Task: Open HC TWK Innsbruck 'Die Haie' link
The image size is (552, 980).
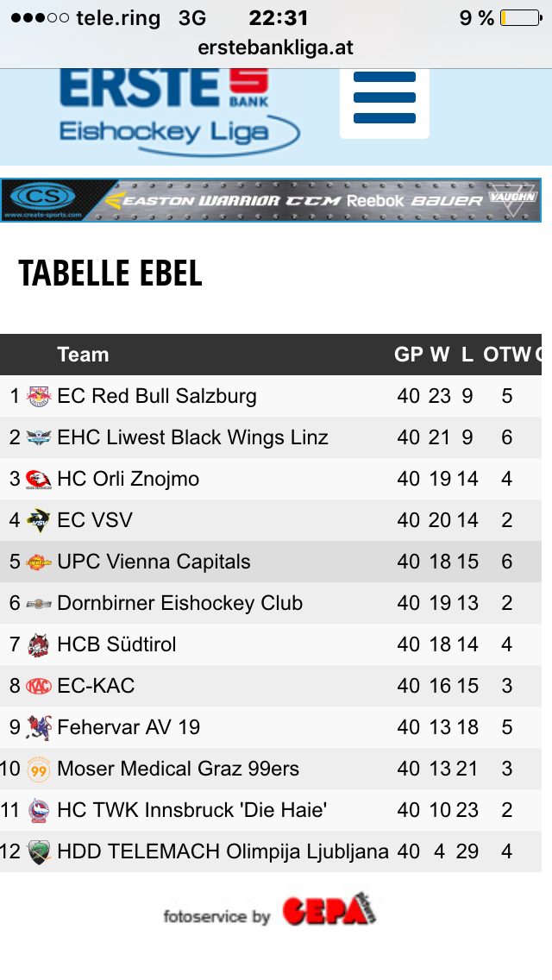Action: 191,810
